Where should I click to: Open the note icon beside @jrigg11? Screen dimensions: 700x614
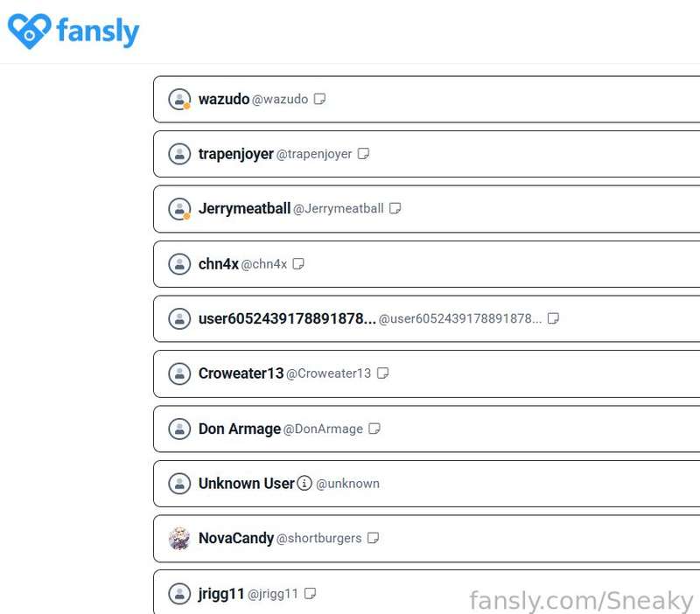point(311,594)
